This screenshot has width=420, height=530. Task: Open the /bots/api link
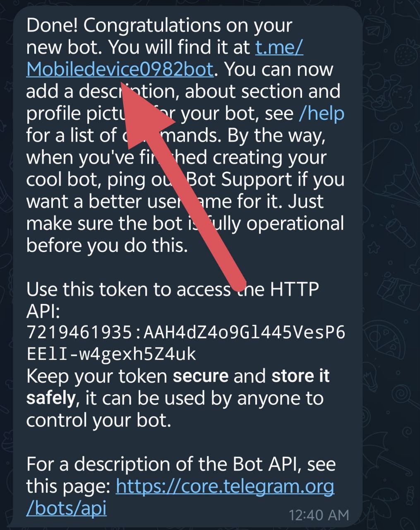tap(66, 508)
